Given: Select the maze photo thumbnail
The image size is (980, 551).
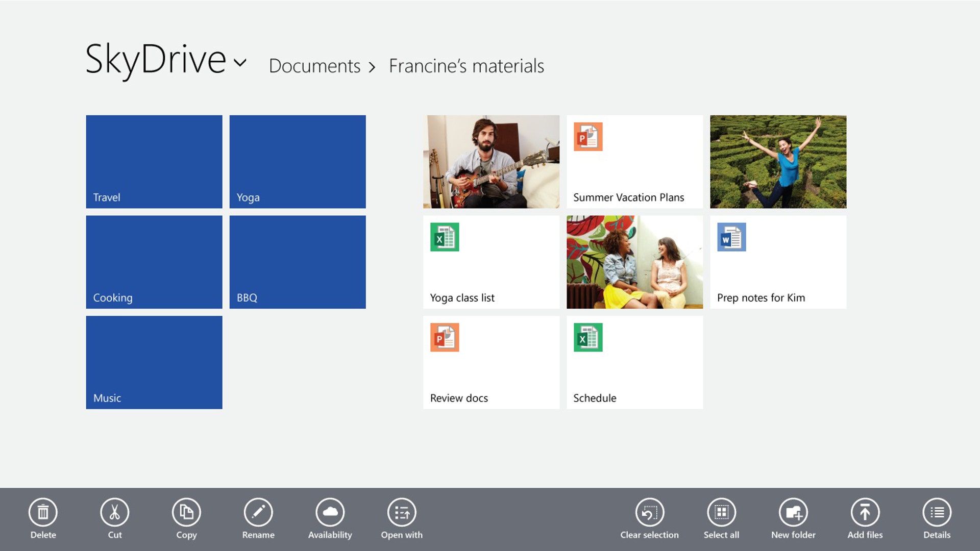Looking at the screenshot, I should [x=778, y=161].
